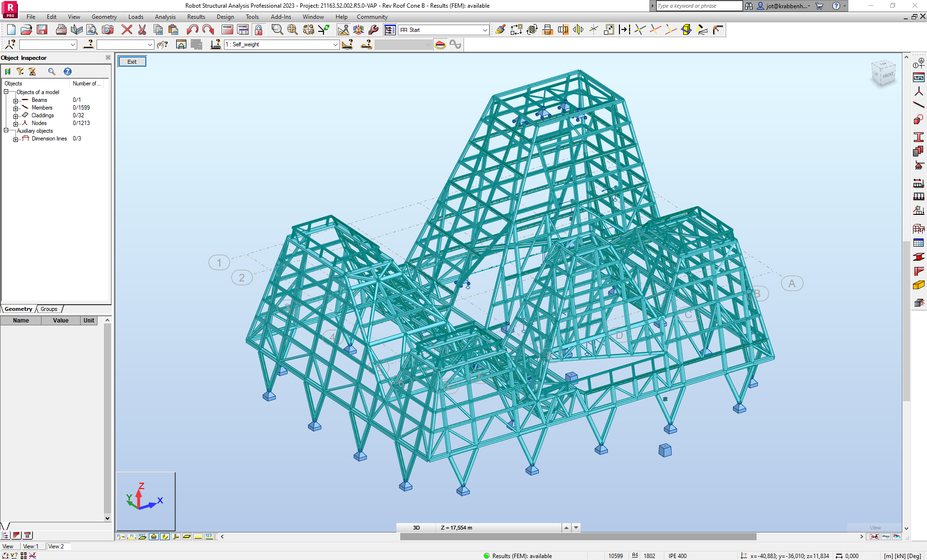Click the Undo arrow icon
The height and width of the screenshot is (560, 927).
[x=192, y=30]
